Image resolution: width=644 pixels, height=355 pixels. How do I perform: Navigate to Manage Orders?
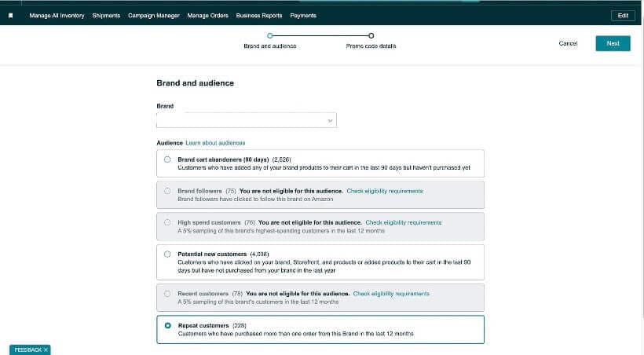tap(208, 16)
